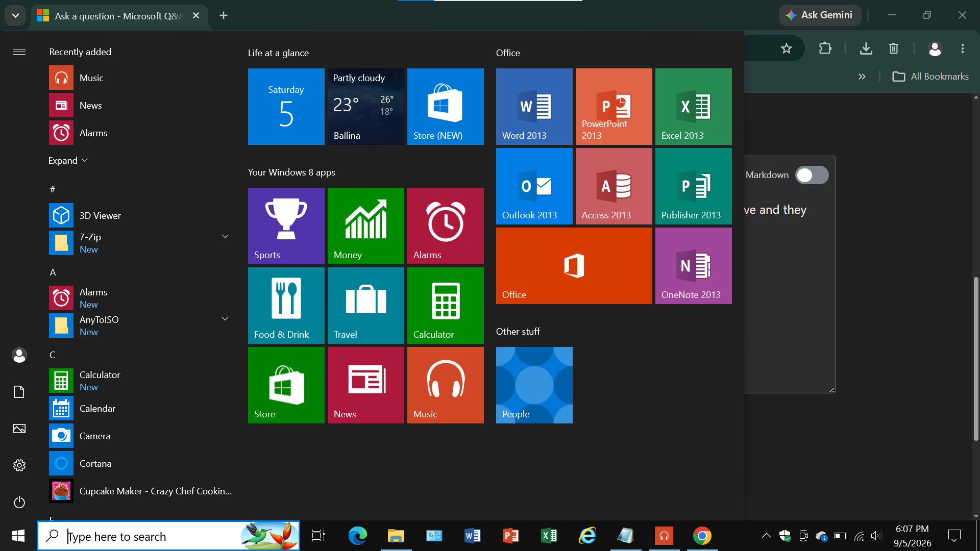
Task: Open the Chrome profile avatar
Action: pos(935,48)
